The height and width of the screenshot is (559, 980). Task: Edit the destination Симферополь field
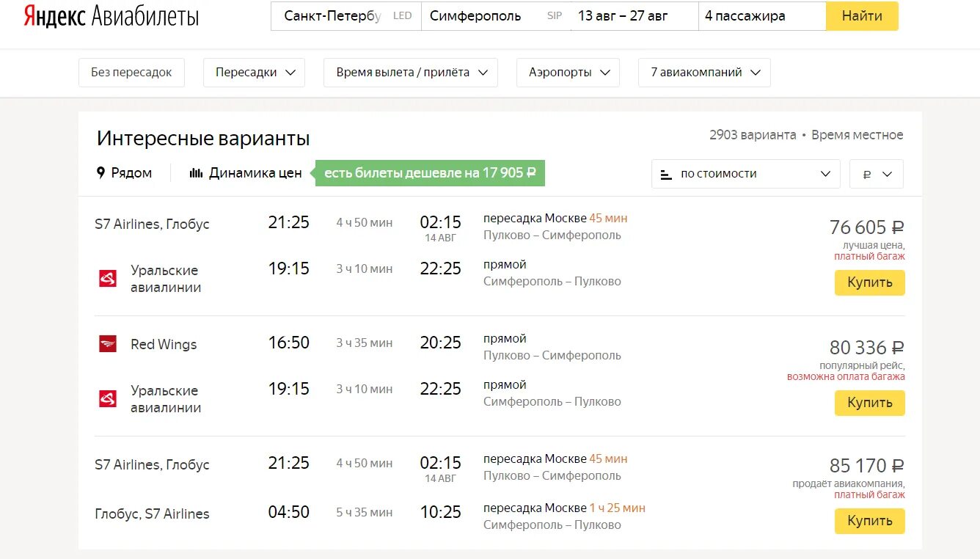[x=496, y=16]
